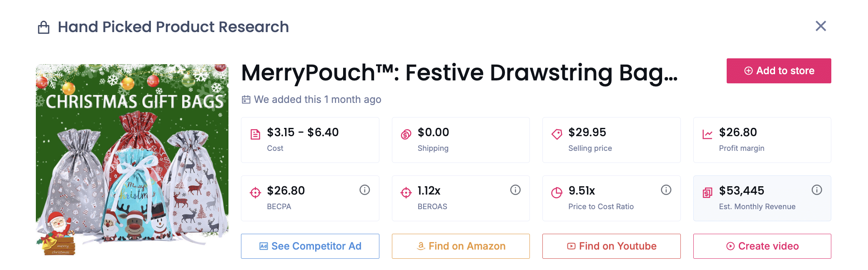Open See Competitor Ad
868x270 pixels.
click(x=310, y=246)
